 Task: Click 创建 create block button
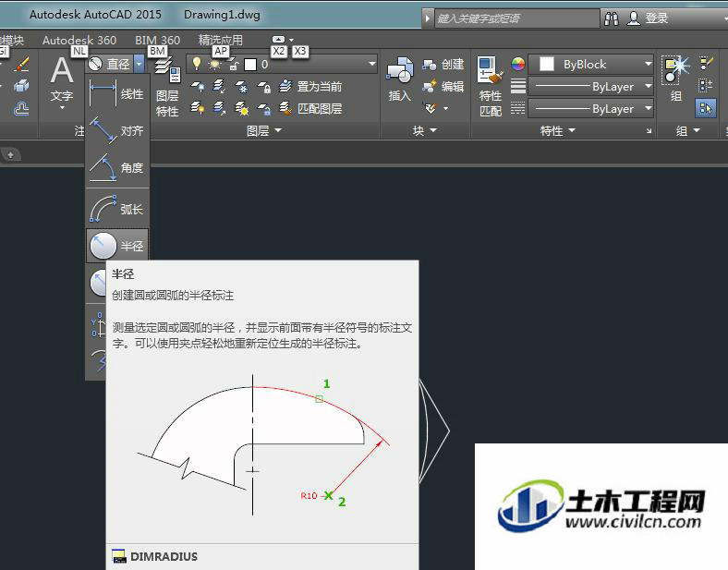tap(443, 64)
